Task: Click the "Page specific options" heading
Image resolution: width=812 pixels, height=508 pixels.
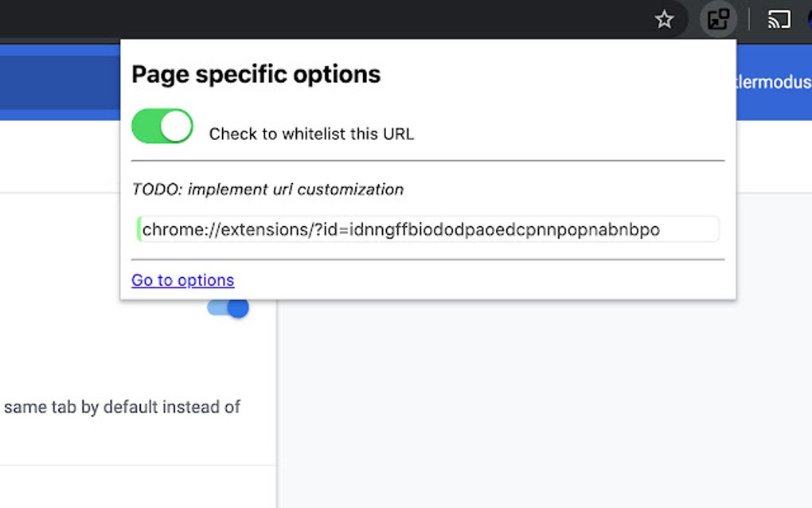Action: (x=256, y=73)
